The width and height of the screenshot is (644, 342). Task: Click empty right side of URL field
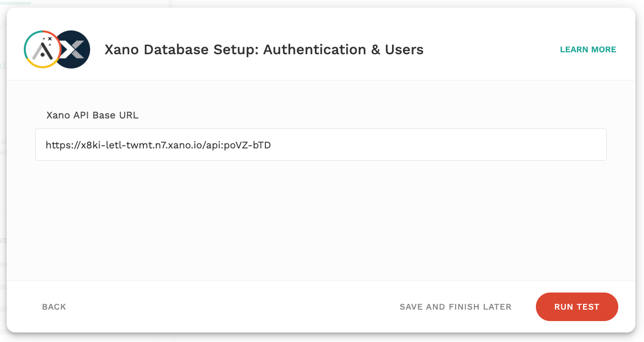click(x=476, y=145)
